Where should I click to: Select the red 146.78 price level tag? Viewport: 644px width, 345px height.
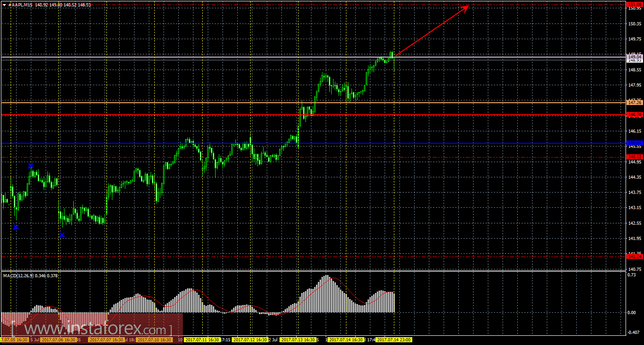[634, 115]
